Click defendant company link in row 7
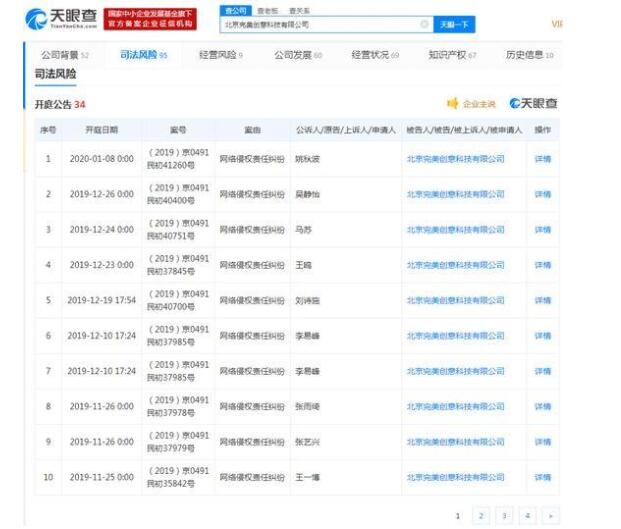Image resolution: width=621 pixels, height=529 pixels. [455, 371]
